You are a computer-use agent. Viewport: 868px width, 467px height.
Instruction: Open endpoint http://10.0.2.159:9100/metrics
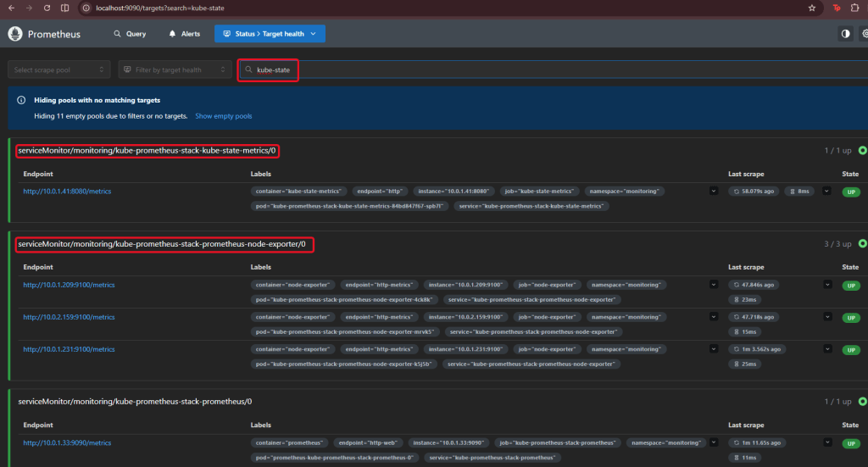pyautogui.click(x=69, y=317)
